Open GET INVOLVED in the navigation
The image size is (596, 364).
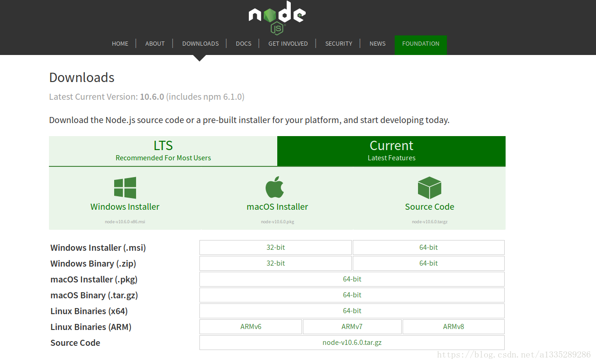click(288, 43)
